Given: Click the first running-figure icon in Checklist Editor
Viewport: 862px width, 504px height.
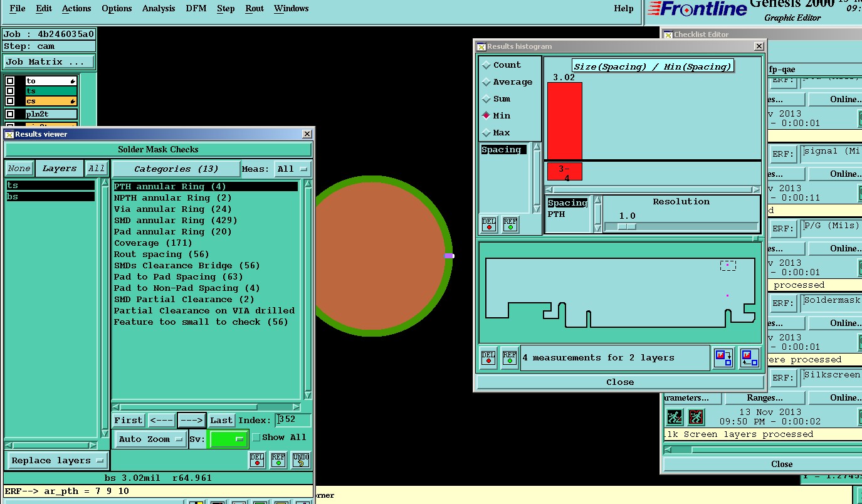Looking at the screenshot, I should click(675, 417).
